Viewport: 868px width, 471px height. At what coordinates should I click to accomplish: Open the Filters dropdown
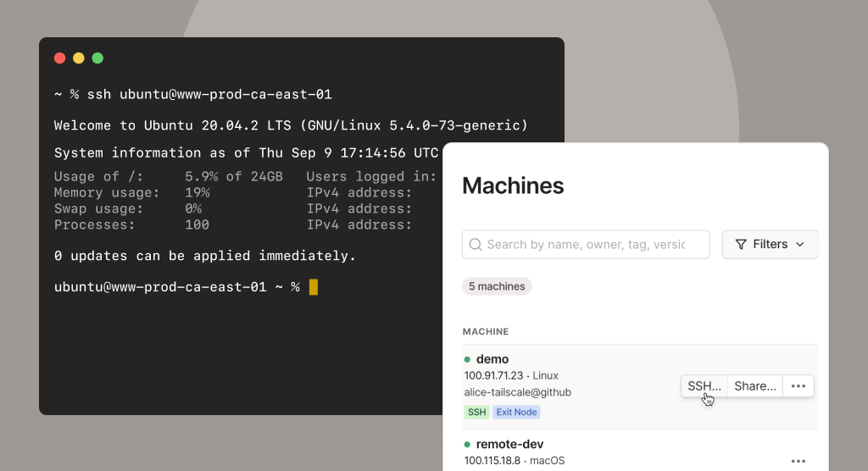770,244
